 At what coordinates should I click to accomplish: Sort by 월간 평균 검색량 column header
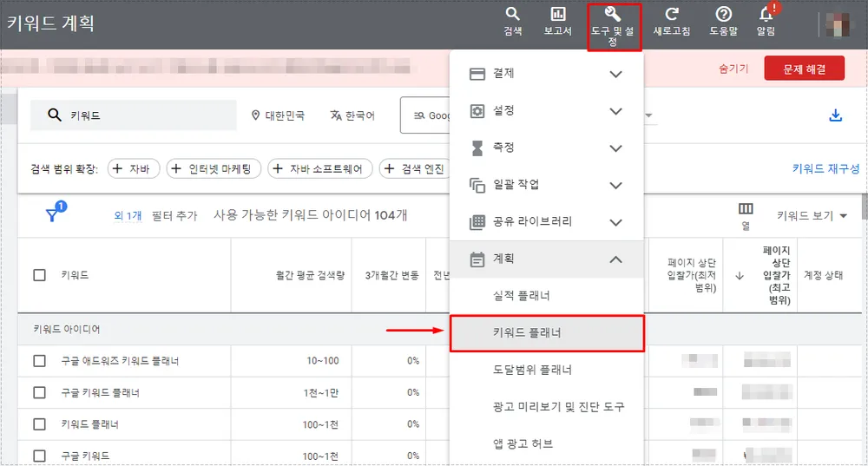[310, 275]
